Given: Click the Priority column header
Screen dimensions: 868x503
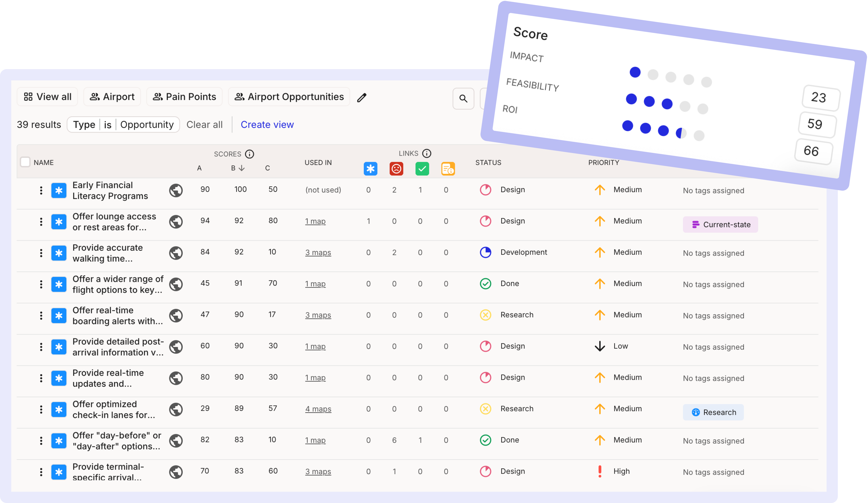Looking at the screenshot, I should (604, 162).
